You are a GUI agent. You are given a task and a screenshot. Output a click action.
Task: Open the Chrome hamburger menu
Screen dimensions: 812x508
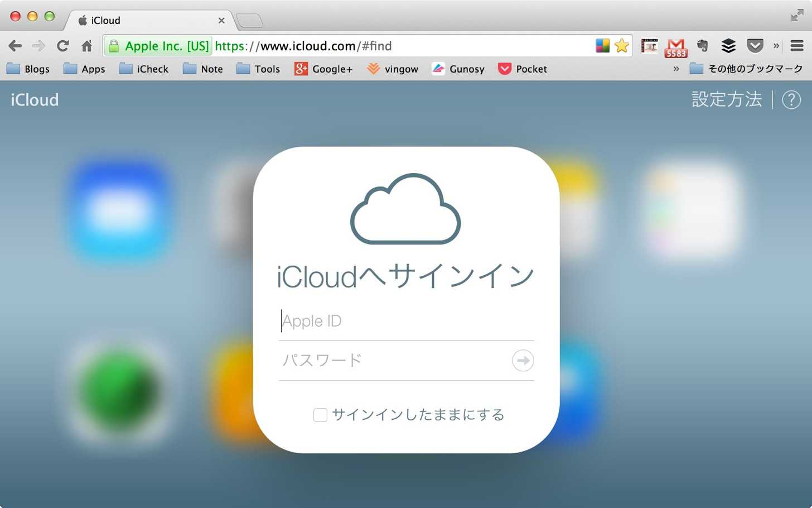pyautogui.click(x=797, y=46)
